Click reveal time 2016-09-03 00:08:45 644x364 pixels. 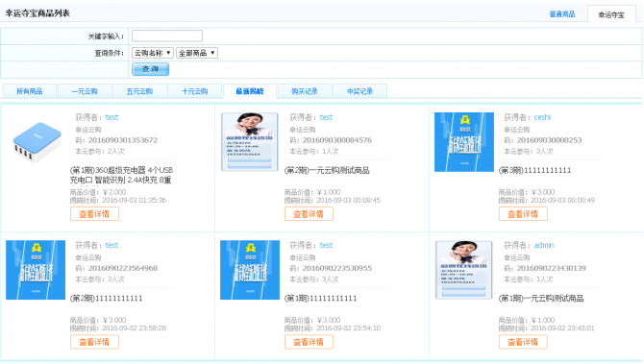(348, 201)
